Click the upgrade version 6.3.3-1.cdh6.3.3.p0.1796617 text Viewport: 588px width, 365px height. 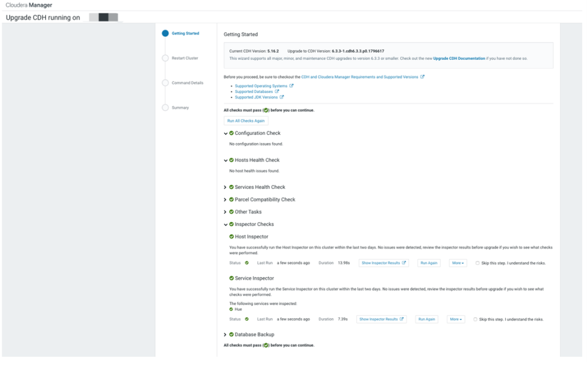(x=358, y=51)
